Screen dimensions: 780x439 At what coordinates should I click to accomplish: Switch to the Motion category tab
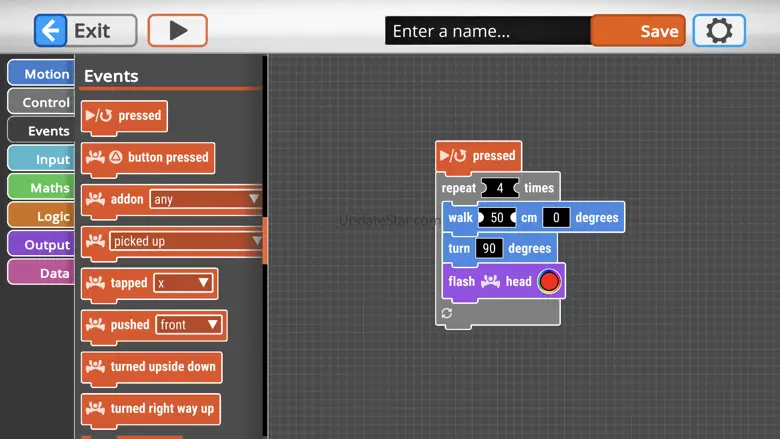coord(41,74)
